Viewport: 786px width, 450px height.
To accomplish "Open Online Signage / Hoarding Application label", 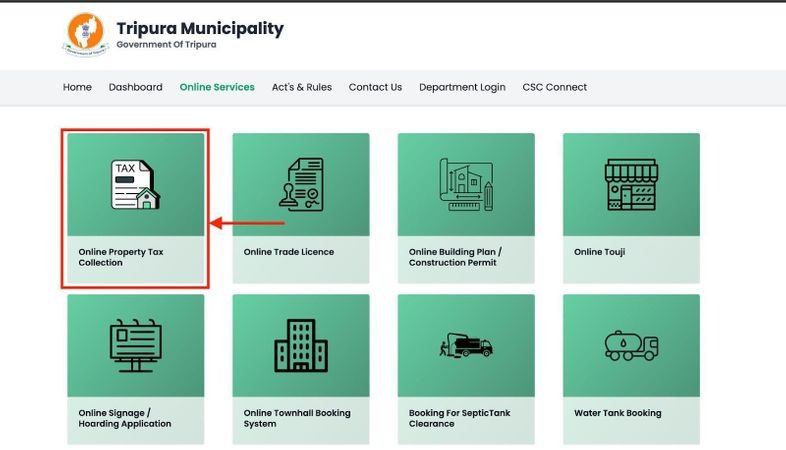I will [x=125, y=418].
